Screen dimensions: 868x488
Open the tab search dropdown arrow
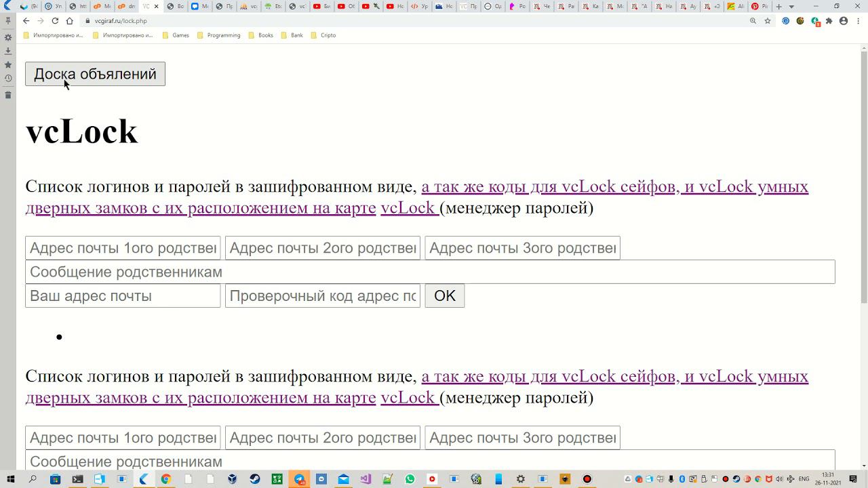pos(791,6)
